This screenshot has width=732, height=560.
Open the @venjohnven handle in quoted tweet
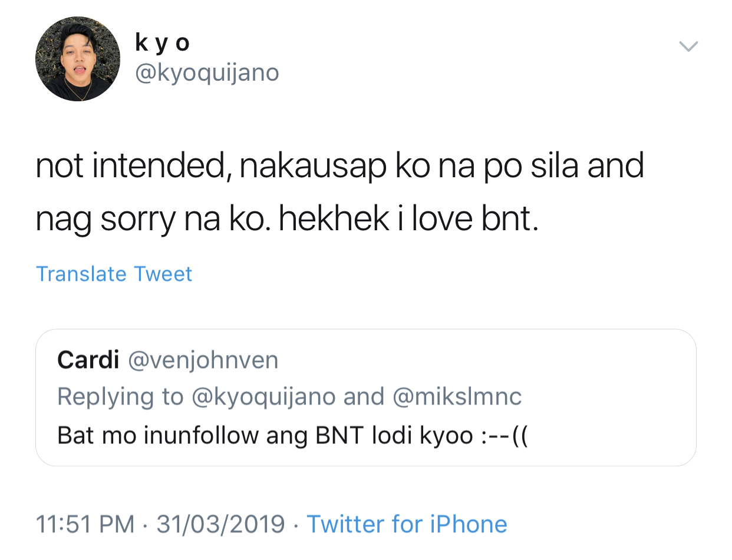pos(203,360)
